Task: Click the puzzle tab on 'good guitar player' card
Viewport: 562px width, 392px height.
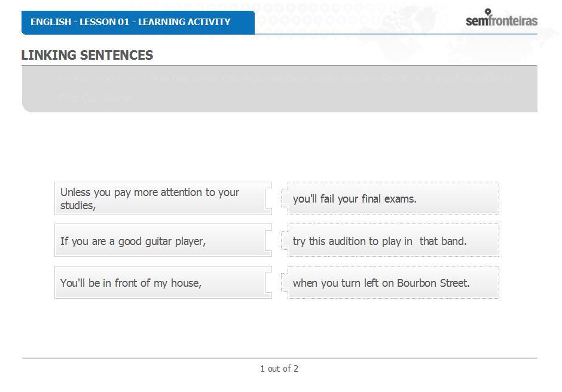Action: point(268,240)
